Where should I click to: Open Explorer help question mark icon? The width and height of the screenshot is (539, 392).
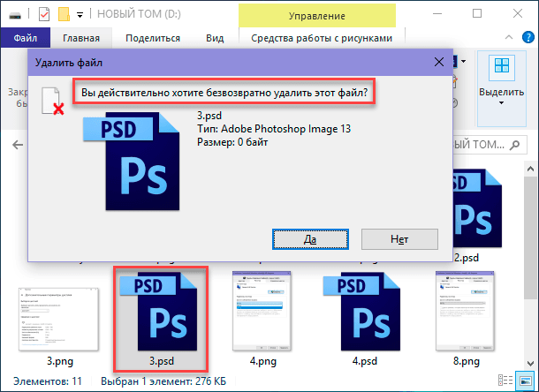click(x=528, y=37)
